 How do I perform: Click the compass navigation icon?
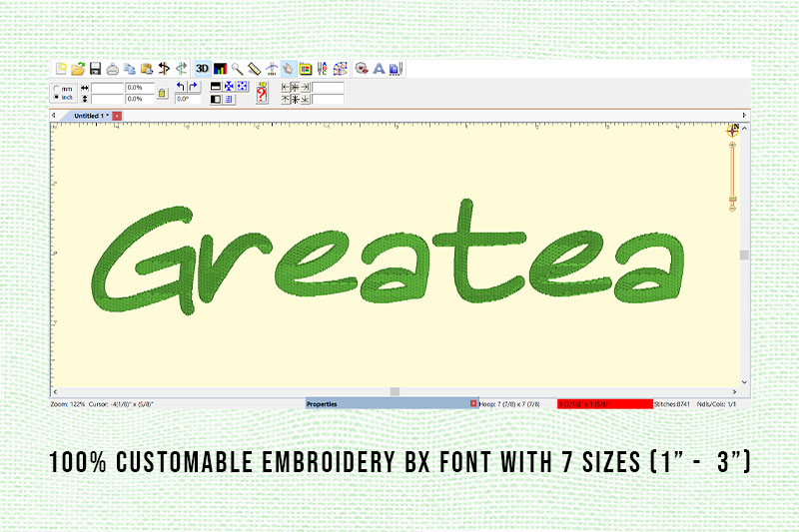(733, 131)
